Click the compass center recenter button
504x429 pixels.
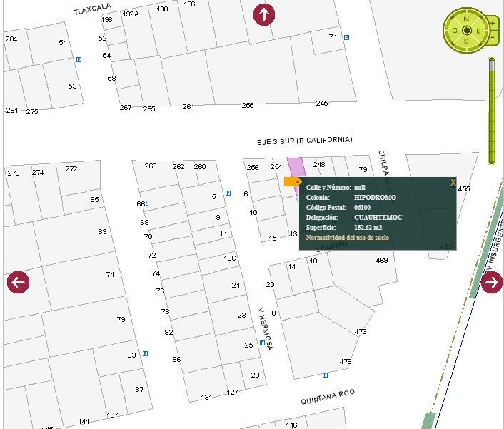point(467,31)
